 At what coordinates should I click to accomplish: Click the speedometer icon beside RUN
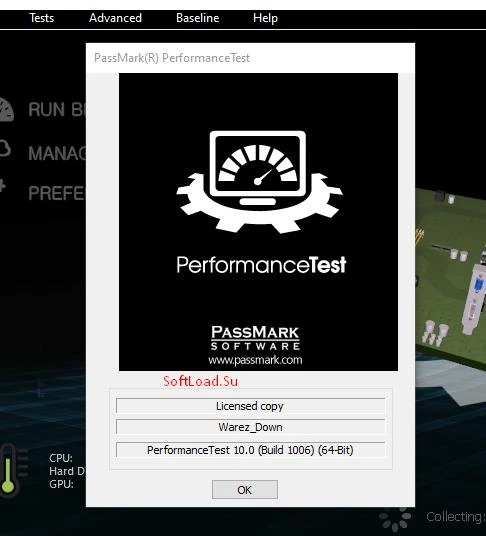[6, 109]
